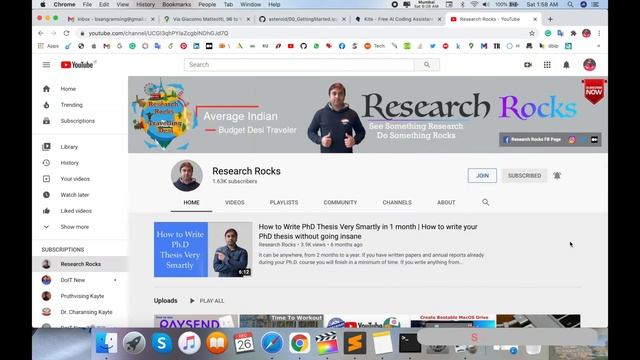Click the search magnifier button
This screenshot has height=360, width=640.
point(427,65)
